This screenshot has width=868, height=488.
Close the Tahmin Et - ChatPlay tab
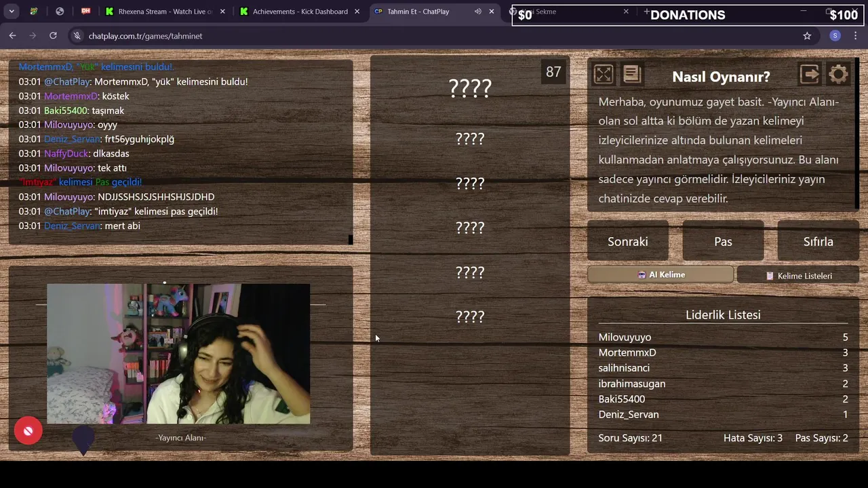coord(492,12)
